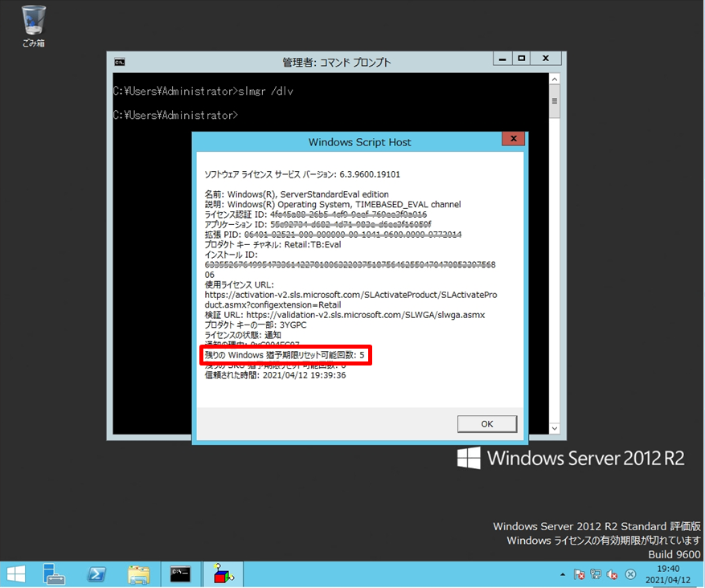Click the Command Prompt scroll-down arrow
Viewport: 705px width, 588px height.
point(555,428)
